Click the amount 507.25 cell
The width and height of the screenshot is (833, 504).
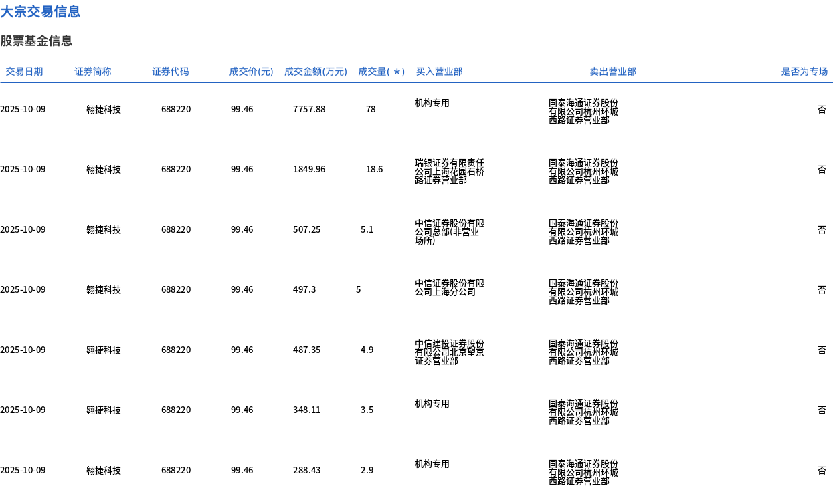click(307, 229)
